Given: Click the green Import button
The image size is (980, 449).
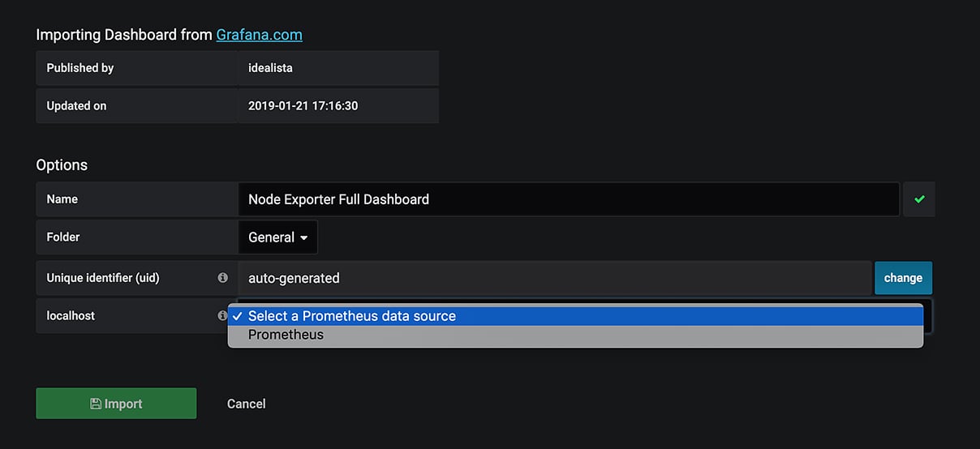Looking at the screenshot, I should [x=116, y=404].
